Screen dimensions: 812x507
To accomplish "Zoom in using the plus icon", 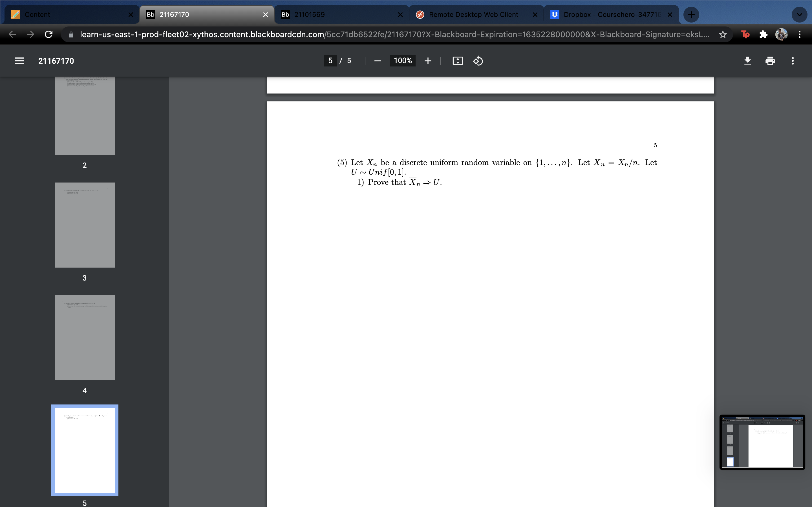I will coord(428,61).
